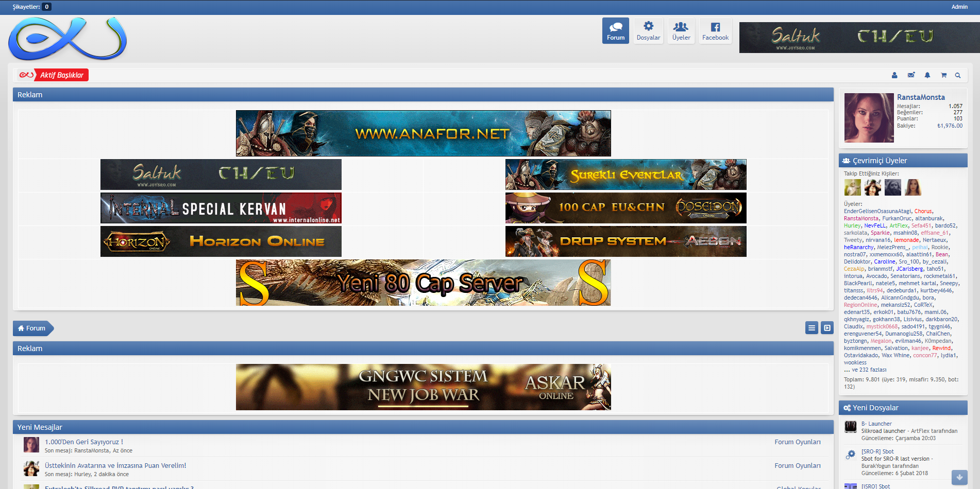
Task: Open the Sürekli Eventlar banner
Action: [x=626, y=174]
